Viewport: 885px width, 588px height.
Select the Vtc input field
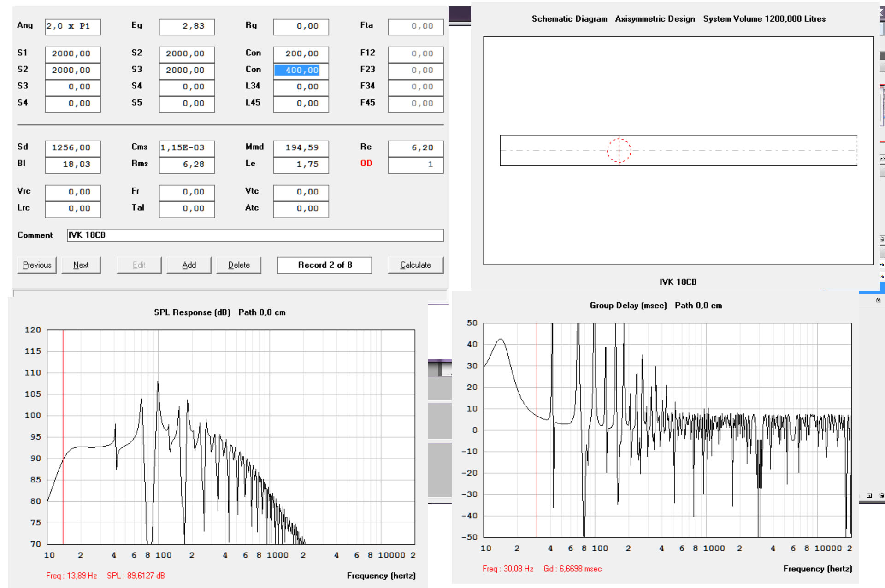(301, 192)
